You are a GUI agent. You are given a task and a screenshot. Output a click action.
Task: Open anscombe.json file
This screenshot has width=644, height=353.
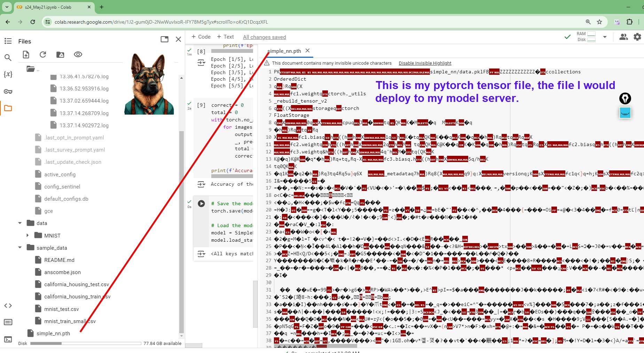[x=62, y=272]
